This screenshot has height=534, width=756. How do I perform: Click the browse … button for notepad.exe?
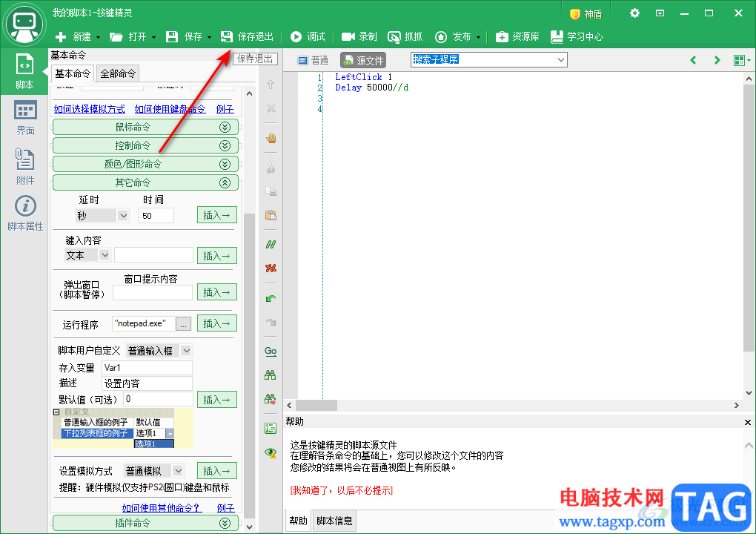point(183,323)
